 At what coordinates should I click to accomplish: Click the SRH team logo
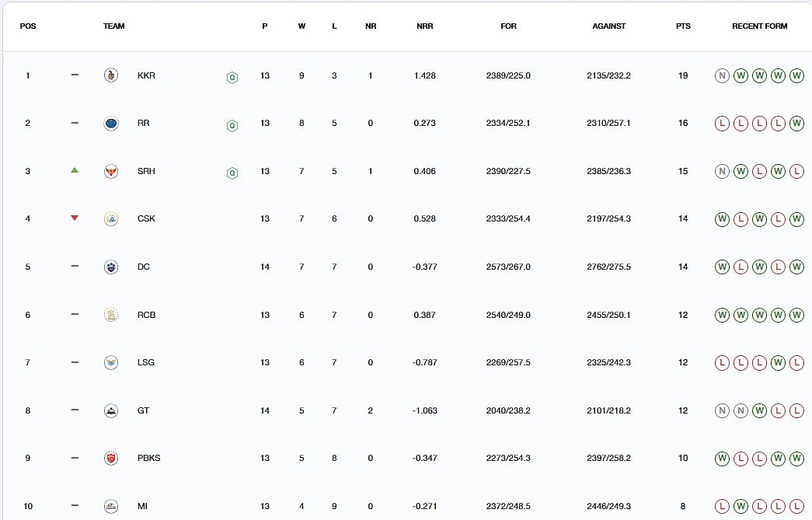[111, 171]
